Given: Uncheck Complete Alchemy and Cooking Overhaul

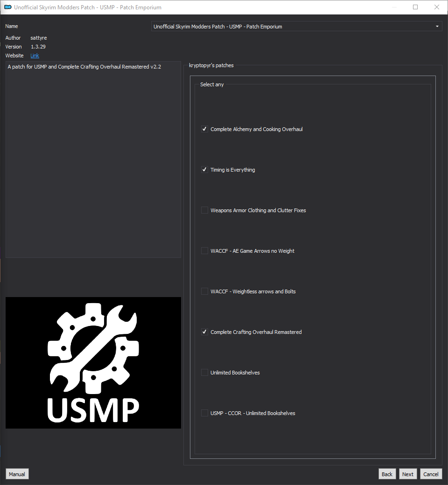Looking at the screenshot, I should pyautogui.click(x=204, y=129).
